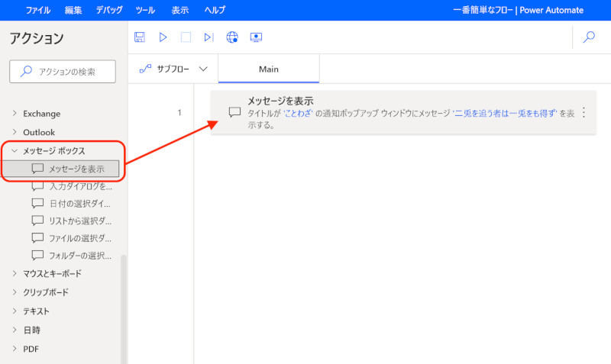Click icon beside 入力ダイアログを action

(37, 186)
